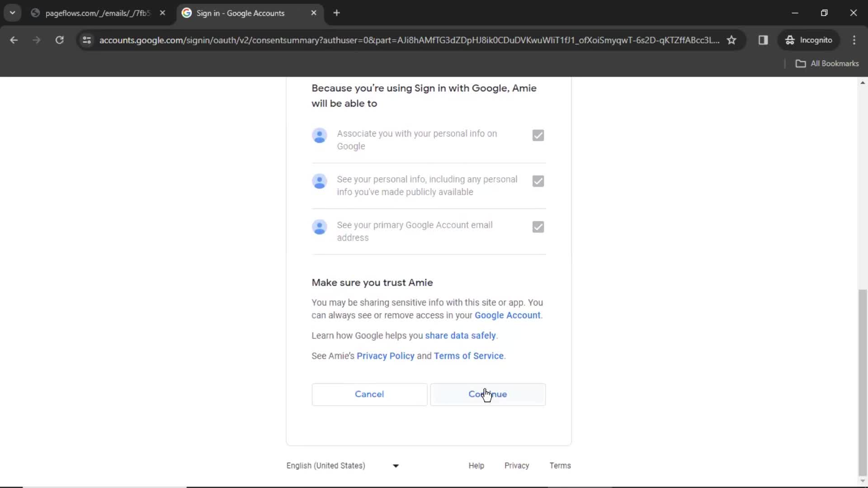Go back to the previous page
Screen dimensions: 868x488
point(14,40)
